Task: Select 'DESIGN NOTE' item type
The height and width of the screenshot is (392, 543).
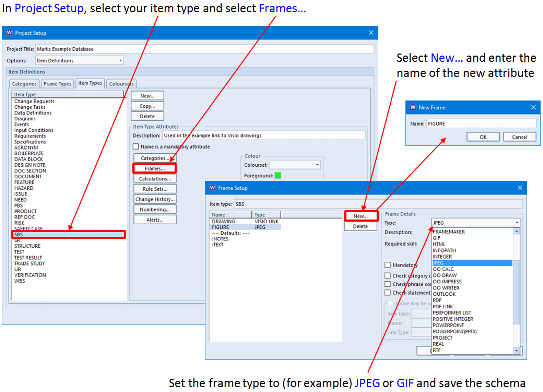Action: point(30,165)
